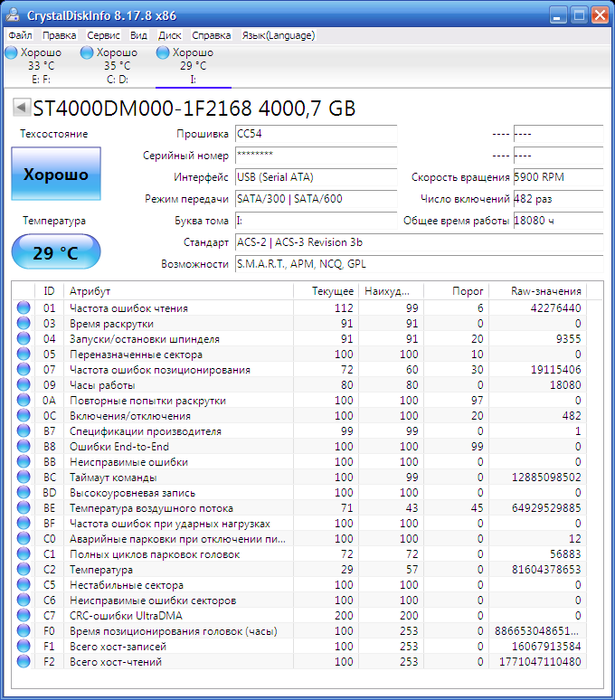The height and width of the screenshot is (700, 615).
Task: Select row Ошибки End-to-End
Action: click(300, 447)
